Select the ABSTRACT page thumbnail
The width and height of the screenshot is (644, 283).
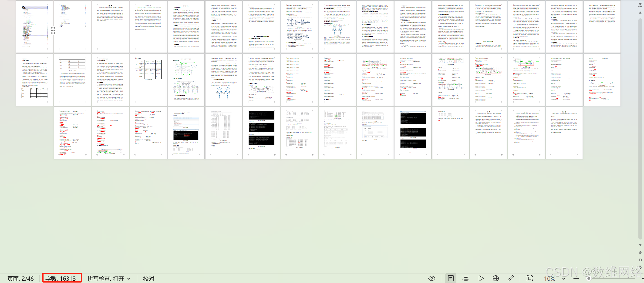coord(148,26)
